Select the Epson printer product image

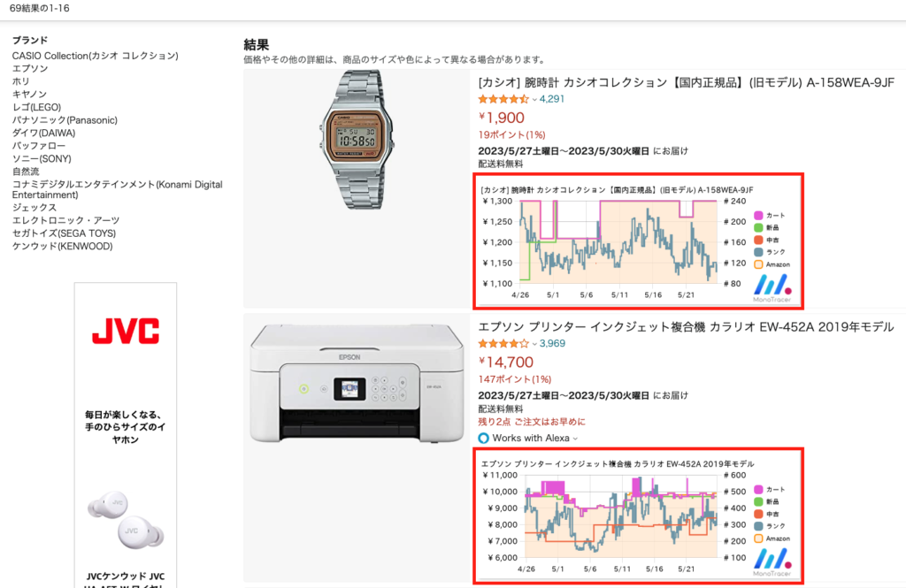(x=357, y=384)
